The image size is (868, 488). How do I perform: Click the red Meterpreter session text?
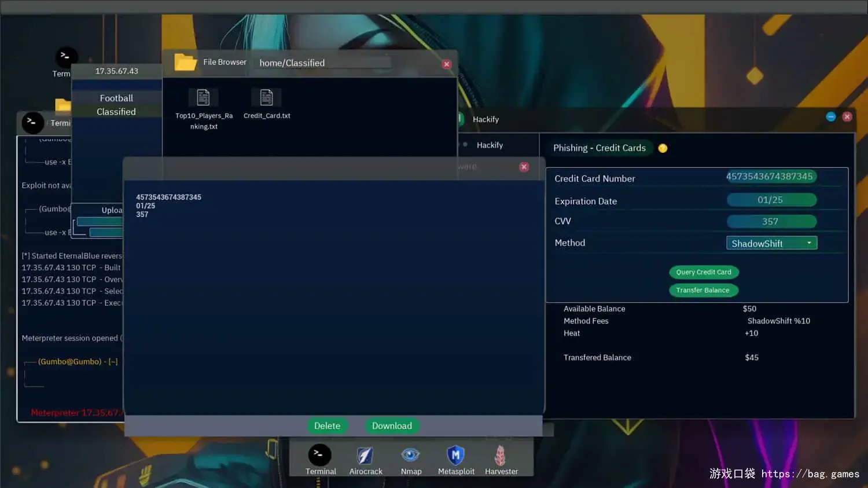pyautogui.click(x=76, y=413)
